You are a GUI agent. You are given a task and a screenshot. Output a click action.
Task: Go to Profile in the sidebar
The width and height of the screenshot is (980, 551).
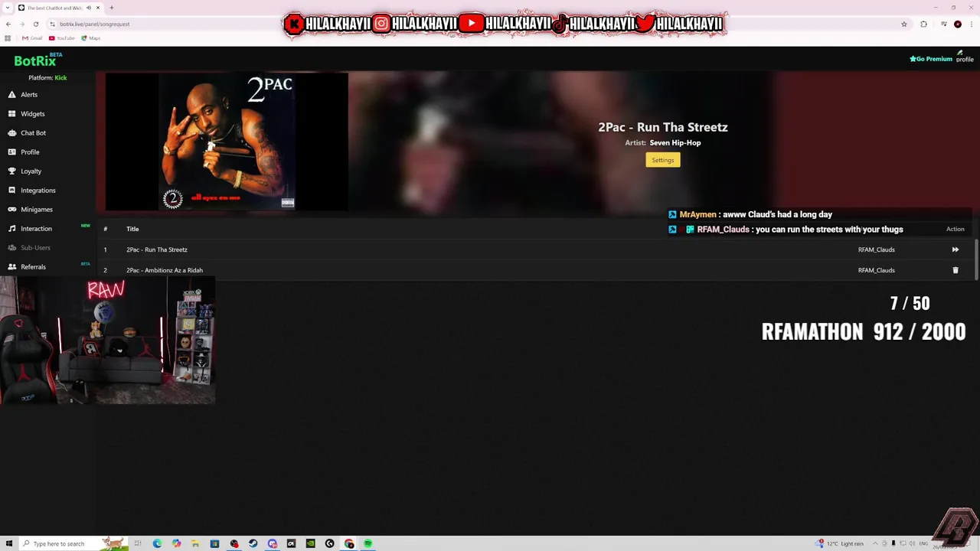24,152
